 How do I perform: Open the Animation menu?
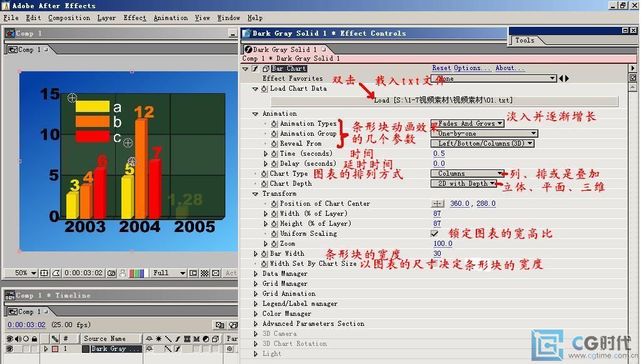170,18
